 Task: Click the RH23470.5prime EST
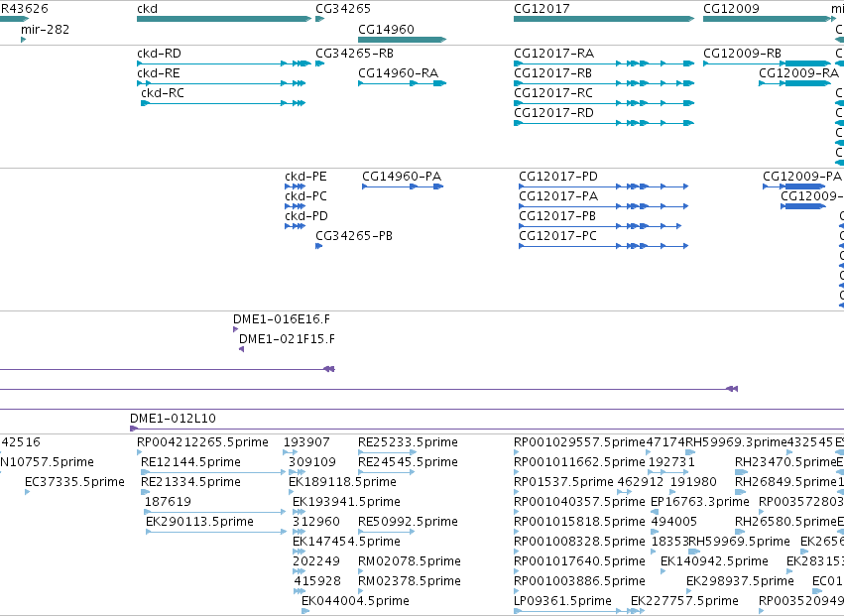click(742, 472)
